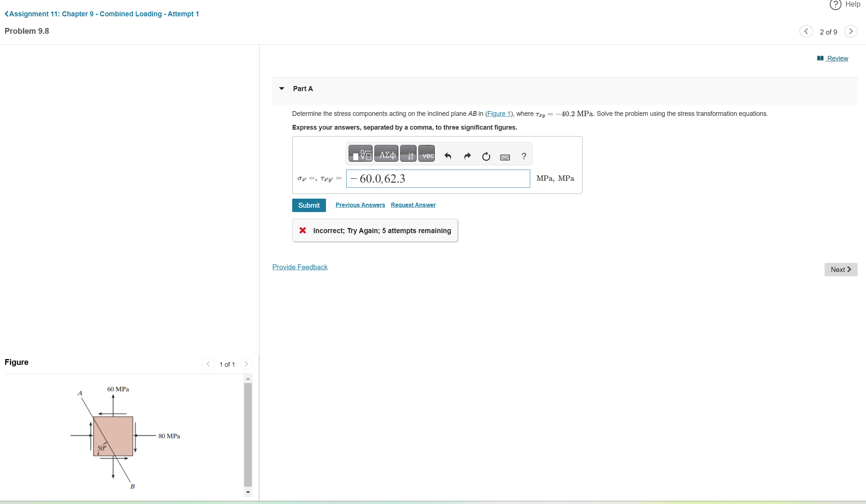
Task: Click the figure panel scrollbar thumb
Action: [248, 434]
